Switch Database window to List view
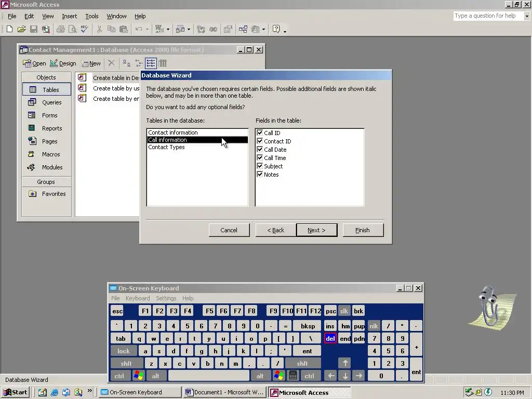The height and width of the screenshot is (399, 532). coord(151,63)
